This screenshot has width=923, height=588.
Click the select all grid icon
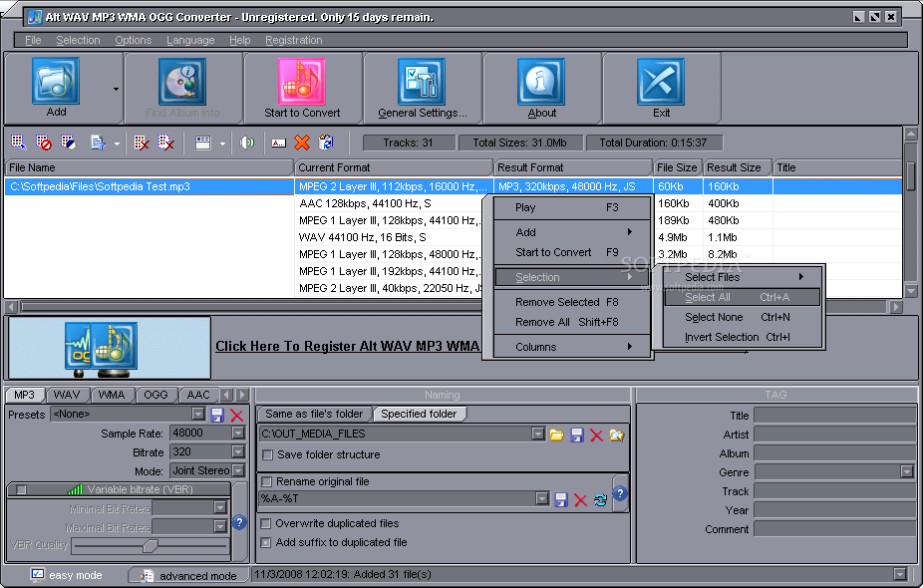click(x=19, y=143)
